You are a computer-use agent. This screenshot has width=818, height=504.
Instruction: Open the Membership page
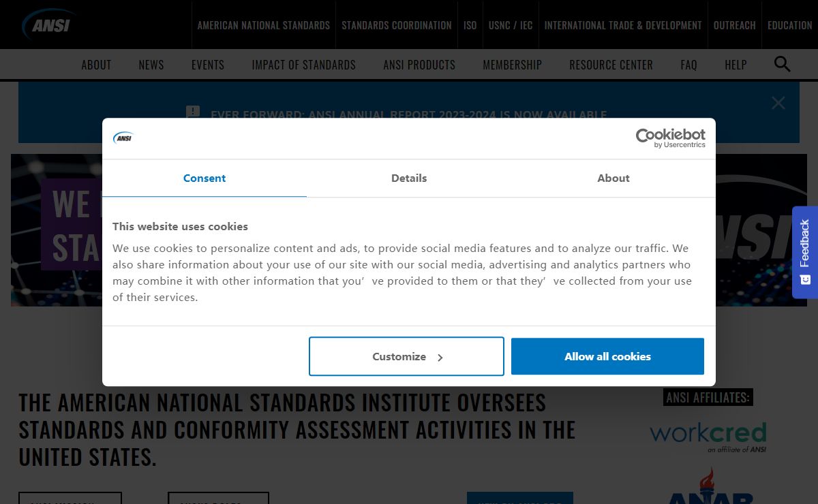[513, 65]
